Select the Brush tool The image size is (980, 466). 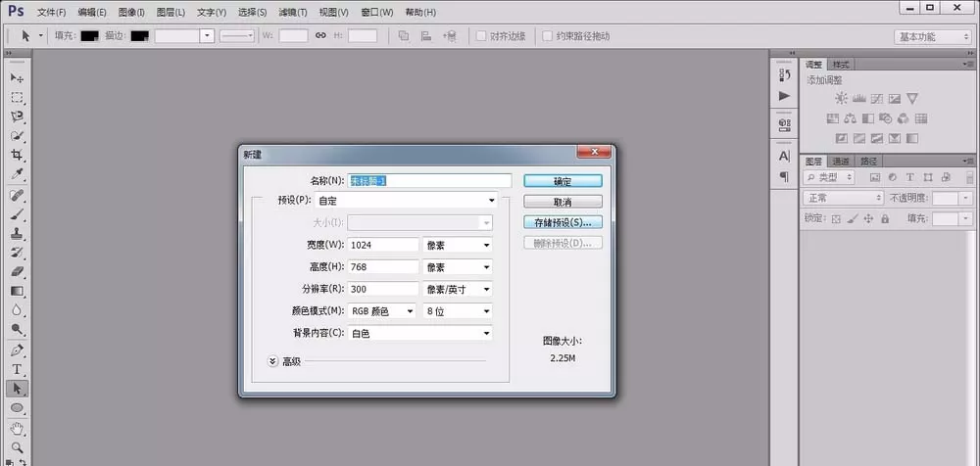pyautogui.click(x=17, y=214)
